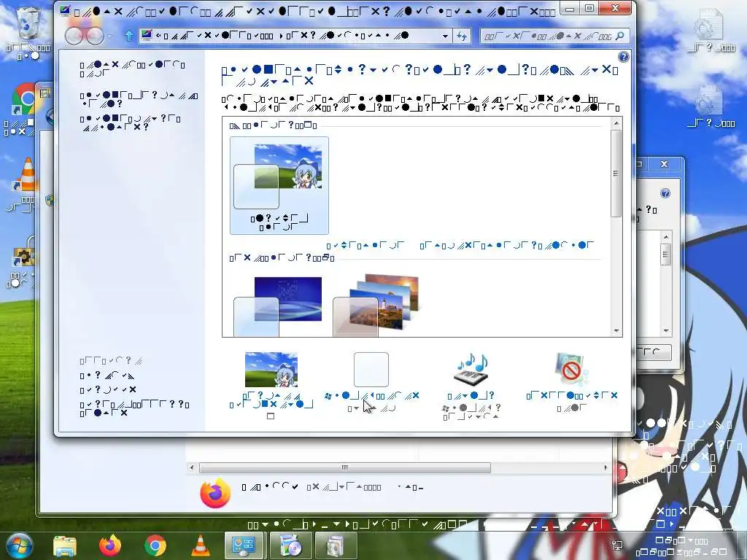747x560 pixels.
Task: Click the Get more themes online link
Action: 507,245
